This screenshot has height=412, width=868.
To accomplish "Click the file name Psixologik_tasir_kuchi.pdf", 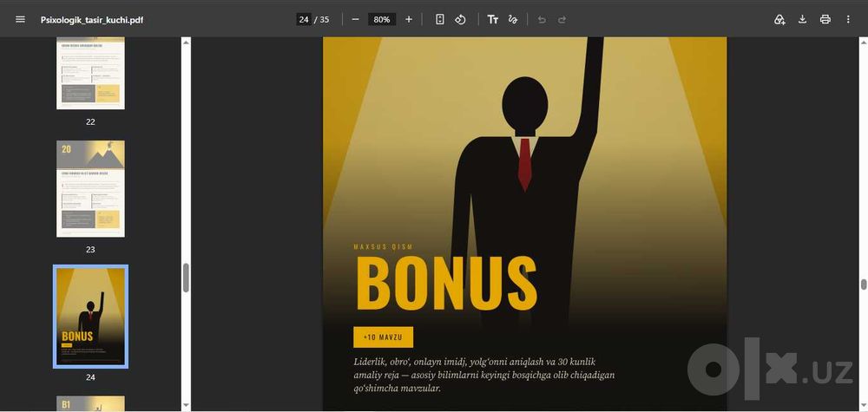I will 92,19.
